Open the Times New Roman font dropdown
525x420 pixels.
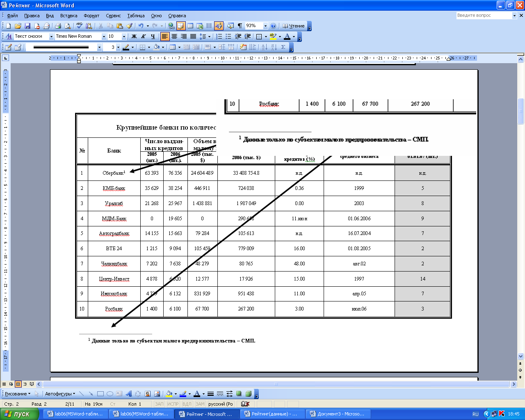(104, 37)
